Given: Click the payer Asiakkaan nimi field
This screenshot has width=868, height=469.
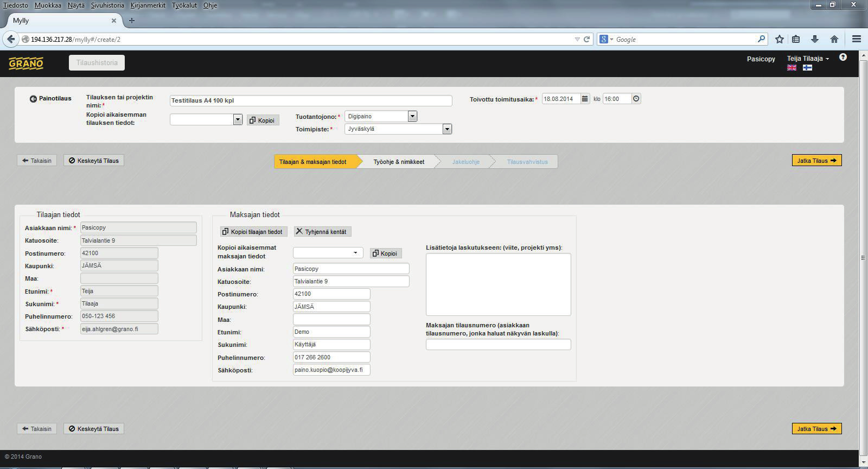Looking at the screenshot, I should click(x=351, y=269).
